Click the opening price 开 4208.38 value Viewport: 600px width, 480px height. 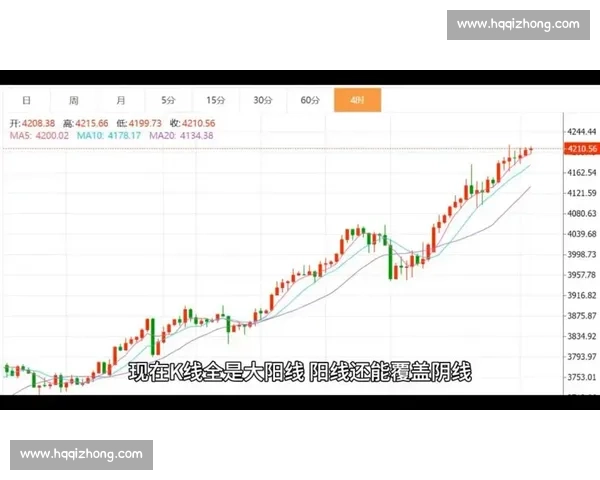click(35, 123)
